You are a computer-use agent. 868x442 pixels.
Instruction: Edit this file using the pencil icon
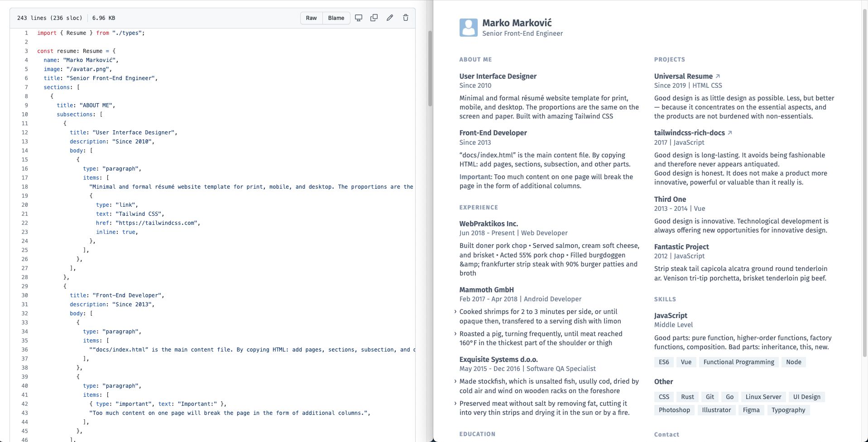click(x=389, y=18)
